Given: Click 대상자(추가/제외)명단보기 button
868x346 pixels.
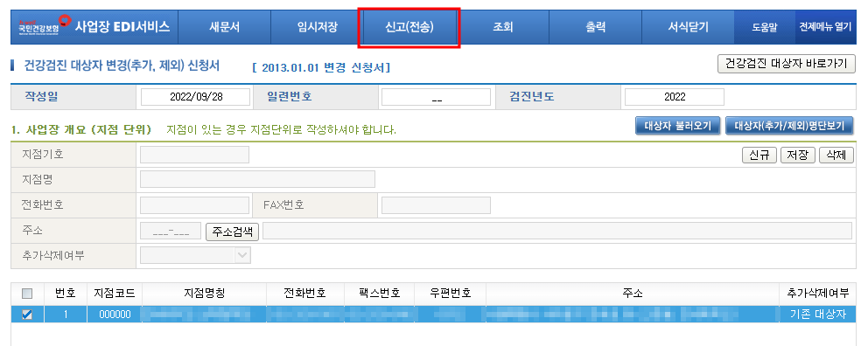Looking at the screenshot, I should point(789,126).
